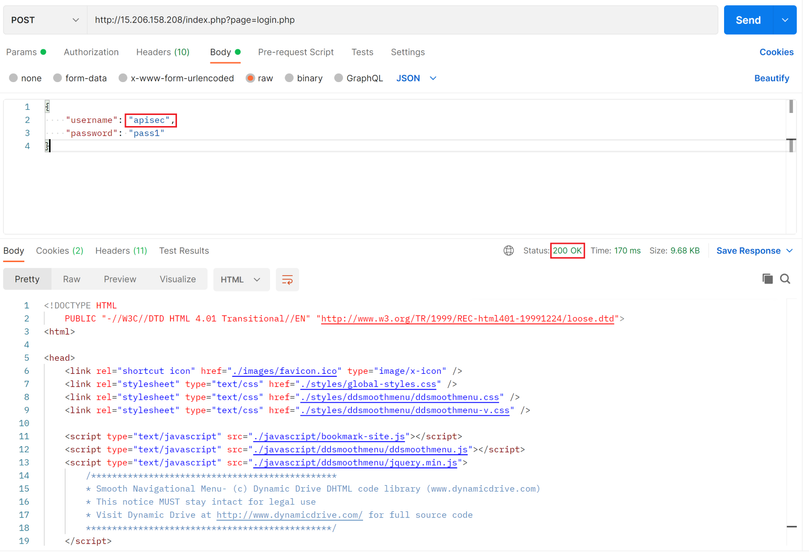Open the ./images/favicon.ico link

[x=285, y=371]
